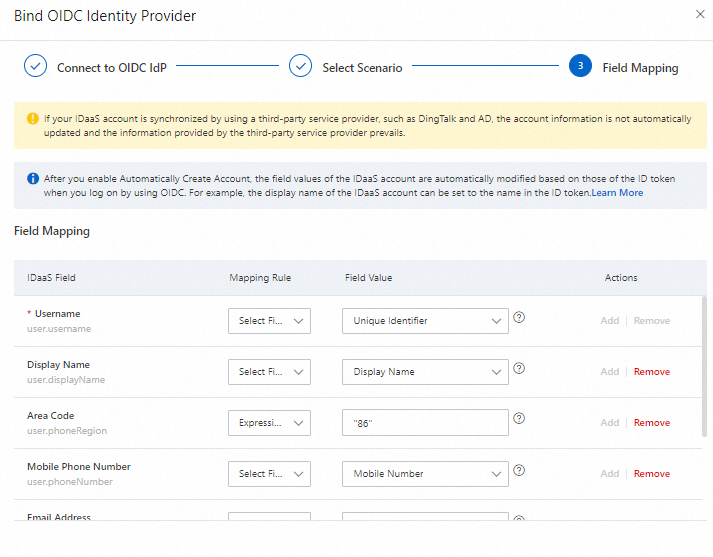This screenshot has width=713, height=557.
Task: Click help icon beside Mobile Number value
Action: (x=519, y=471)
